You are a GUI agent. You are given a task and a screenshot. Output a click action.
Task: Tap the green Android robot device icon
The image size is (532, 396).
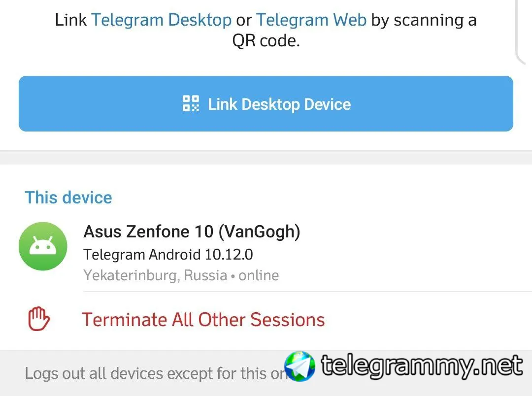(x=43, y=246)
